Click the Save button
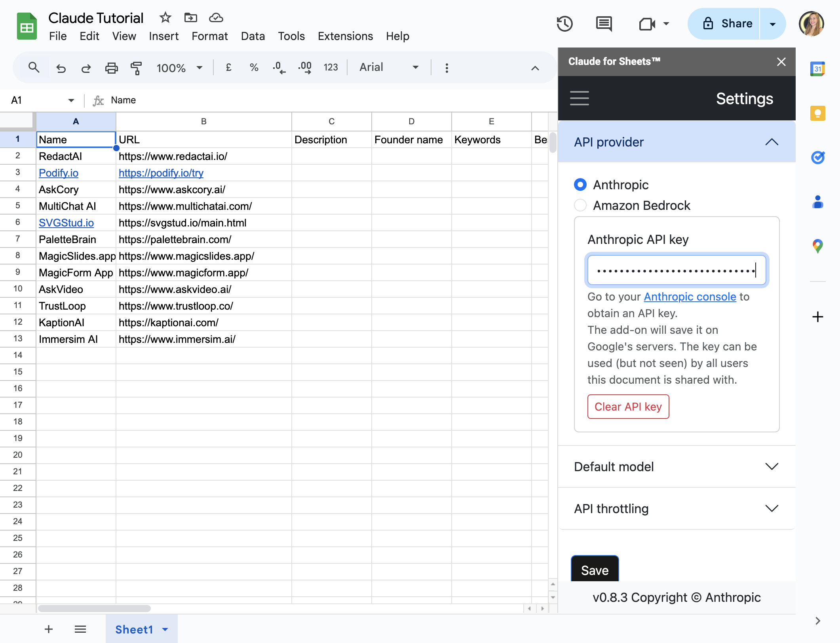This screenshot has width=840, height=643. 595,569
